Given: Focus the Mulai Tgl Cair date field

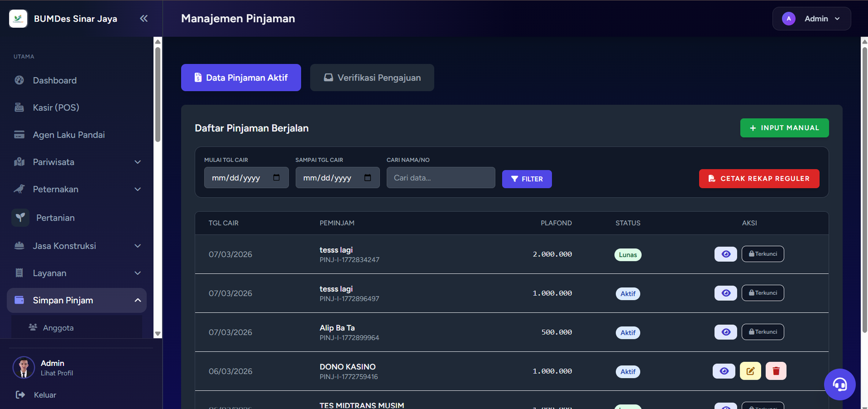Looking at the screenshot, I should [246, 178].
